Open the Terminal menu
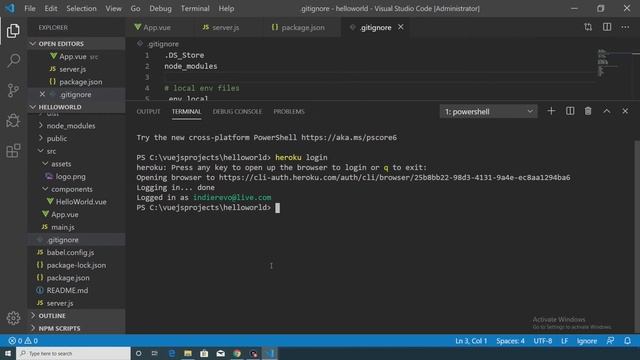 [195, 8]
